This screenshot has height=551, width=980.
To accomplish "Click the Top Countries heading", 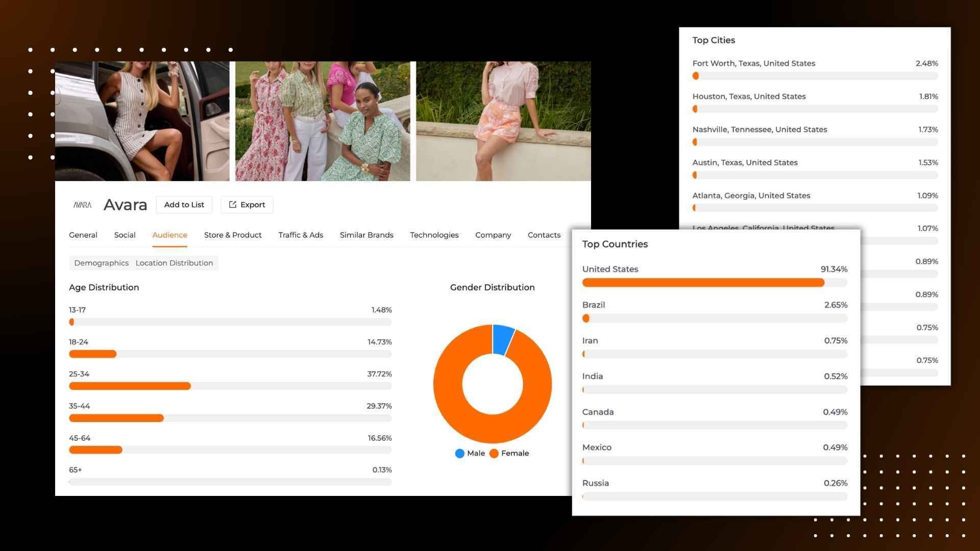I will click(615, 244).
